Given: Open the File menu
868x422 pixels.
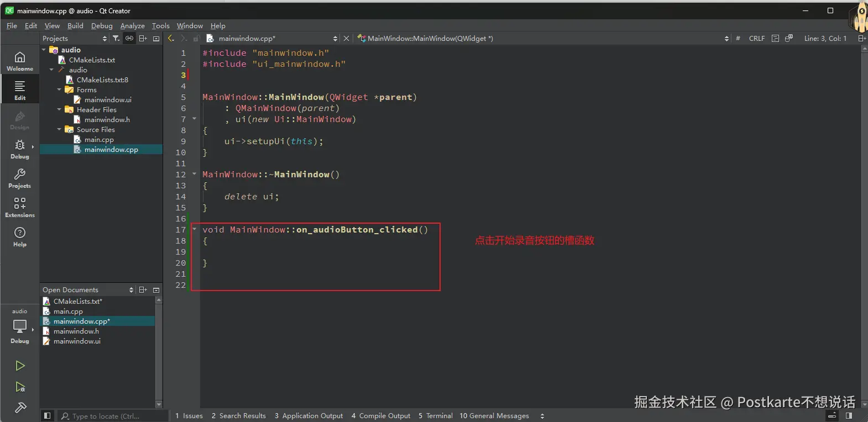Looking at the screenshot, I should click(12, 25).
